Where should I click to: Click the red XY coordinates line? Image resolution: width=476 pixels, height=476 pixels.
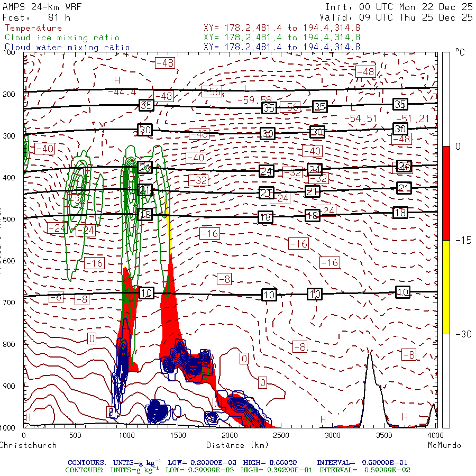coord(282,28)
